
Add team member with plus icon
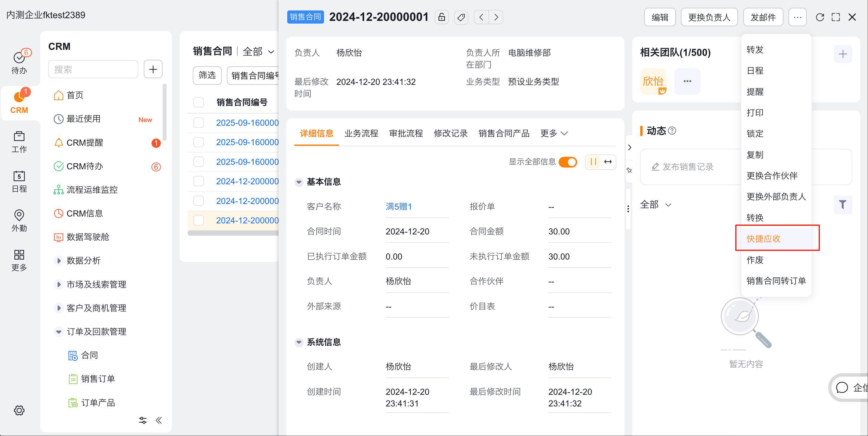click(843, 54)
